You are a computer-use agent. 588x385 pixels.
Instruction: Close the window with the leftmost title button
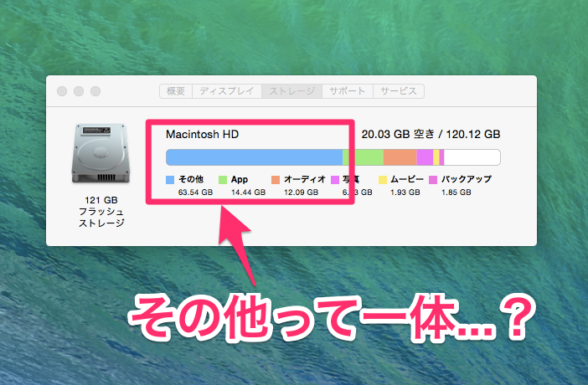pos(62,91)
